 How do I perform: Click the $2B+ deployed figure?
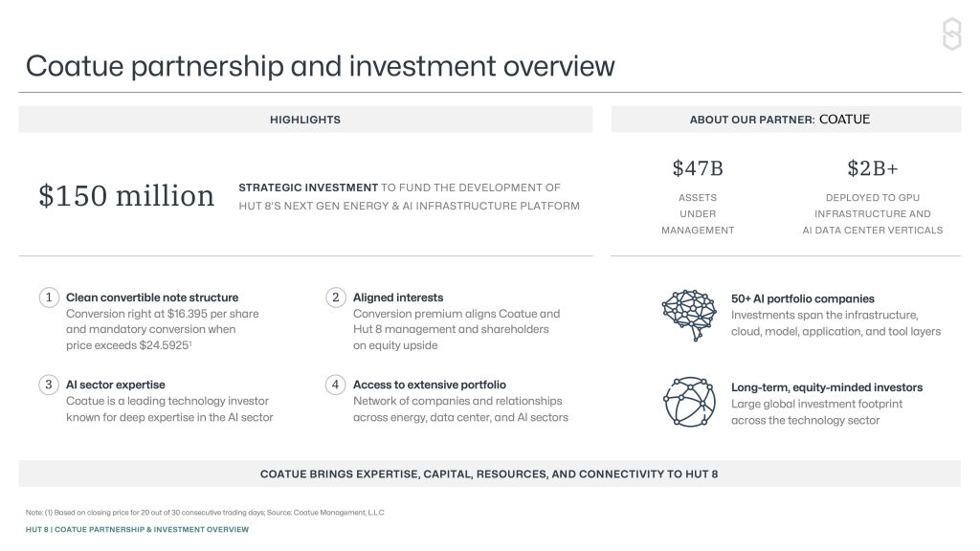click(872, 169)
